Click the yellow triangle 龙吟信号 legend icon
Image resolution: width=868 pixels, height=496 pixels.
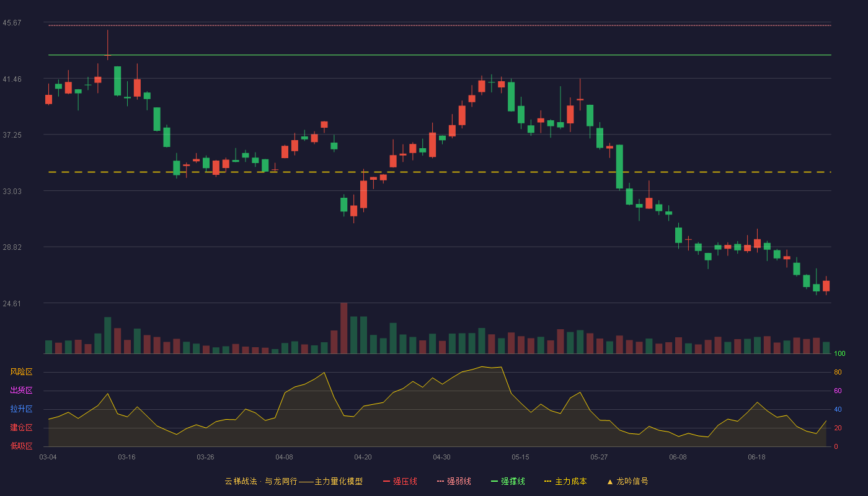tap(610, 481)
